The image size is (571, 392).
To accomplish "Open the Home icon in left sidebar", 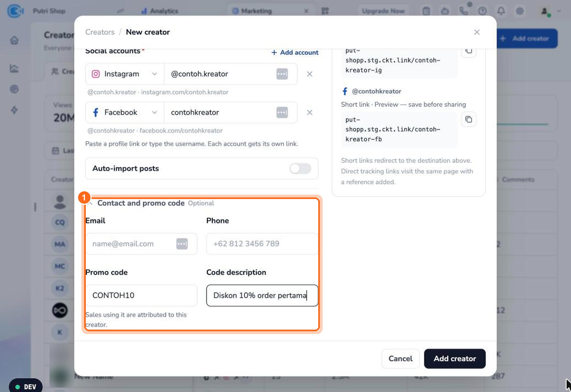I will coord(14,40).
